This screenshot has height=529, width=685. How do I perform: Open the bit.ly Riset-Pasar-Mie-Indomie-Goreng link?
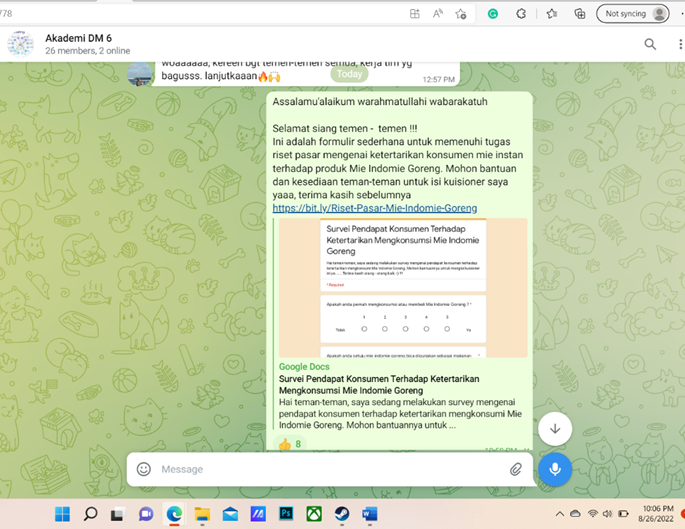point(374,208)
